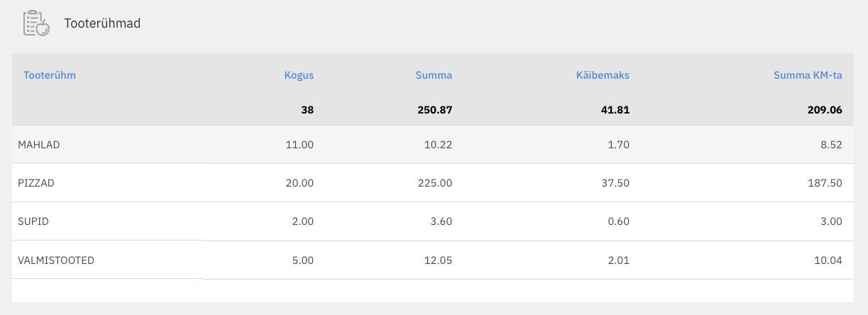This screenshot has width=868, height=315.
Task: Sort by Käibemaks column header
Action: (x=603, y=75)
